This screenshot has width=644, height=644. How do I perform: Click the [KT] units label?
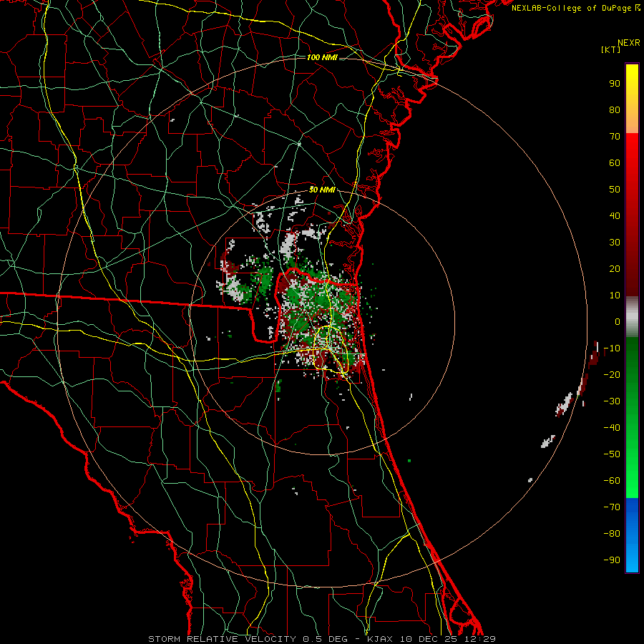(610, 49)
